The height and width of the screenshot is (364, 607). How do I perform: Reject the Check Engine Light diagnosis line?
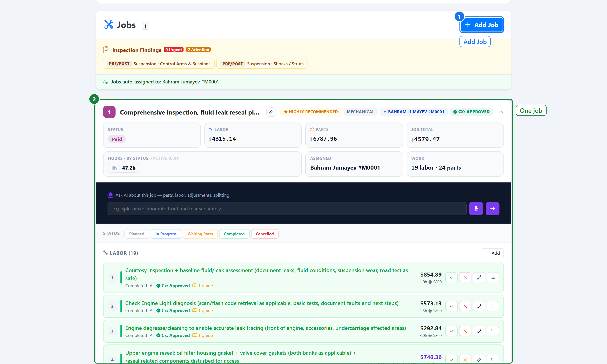[x=465, y=306]
